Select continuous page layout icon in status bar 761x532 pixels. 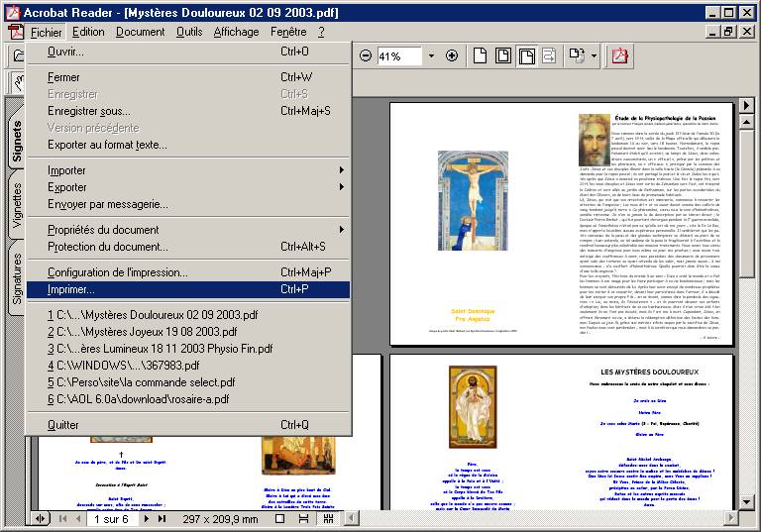click(304, 519)
